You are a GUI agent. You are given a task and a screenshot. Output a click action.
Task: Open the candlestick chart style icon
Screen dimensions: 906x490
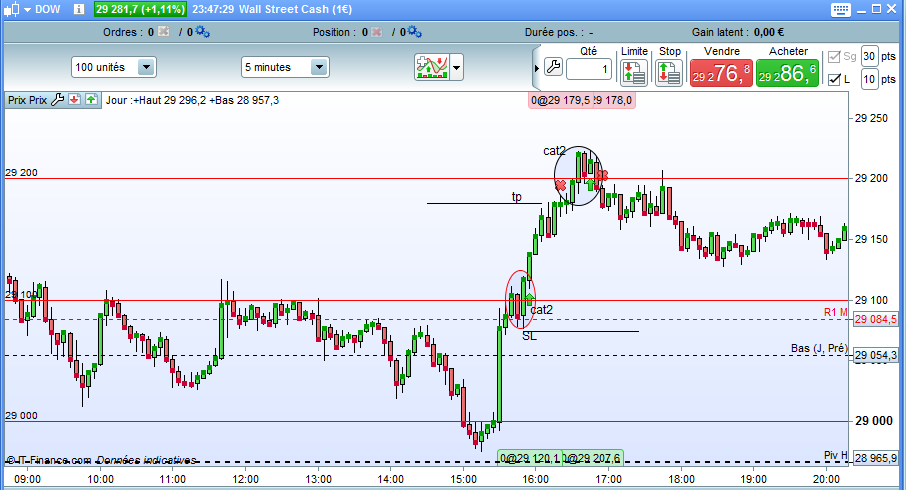pos(14,9)
